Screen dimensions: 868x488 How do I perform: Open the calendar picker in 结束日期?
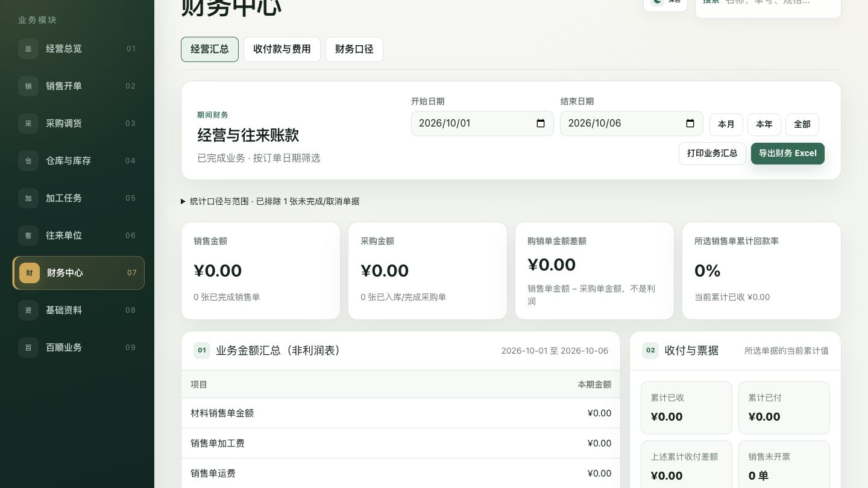690,124
